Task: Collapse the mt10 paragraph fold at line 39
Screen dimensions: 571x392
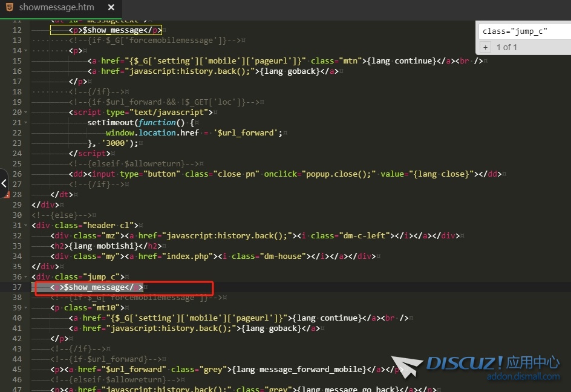Action: point(26,308)
